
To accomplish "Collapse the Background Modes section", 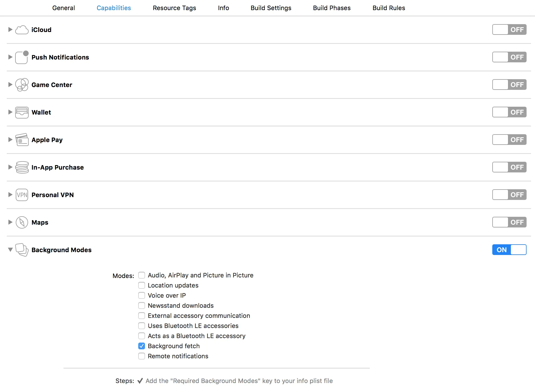I will click(10, 250).
